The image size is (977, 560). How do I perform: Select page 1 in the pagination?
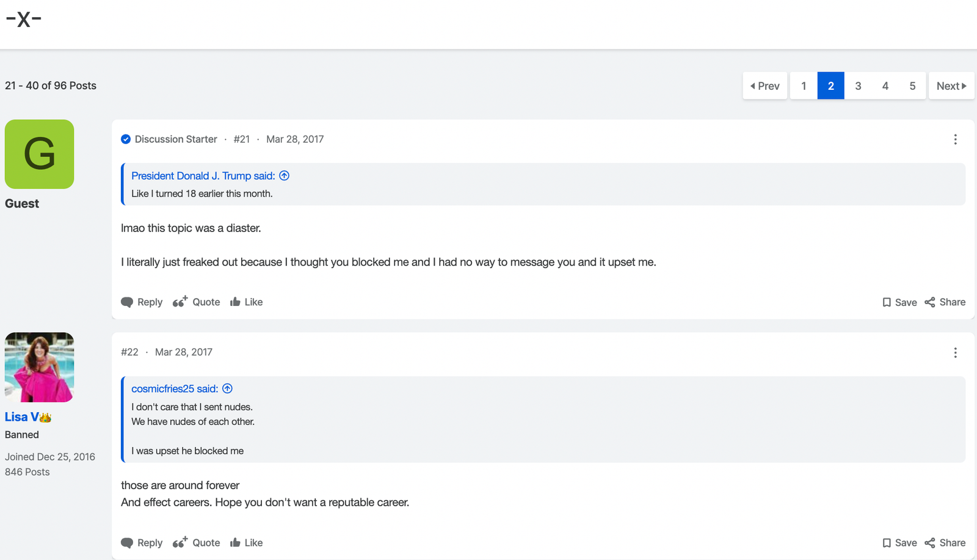click(x=804, y=85)
